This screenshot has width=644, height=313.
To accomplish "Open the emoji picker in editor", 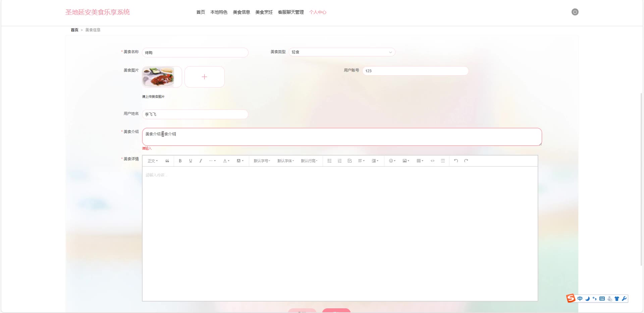I will [x=392, y=161].
